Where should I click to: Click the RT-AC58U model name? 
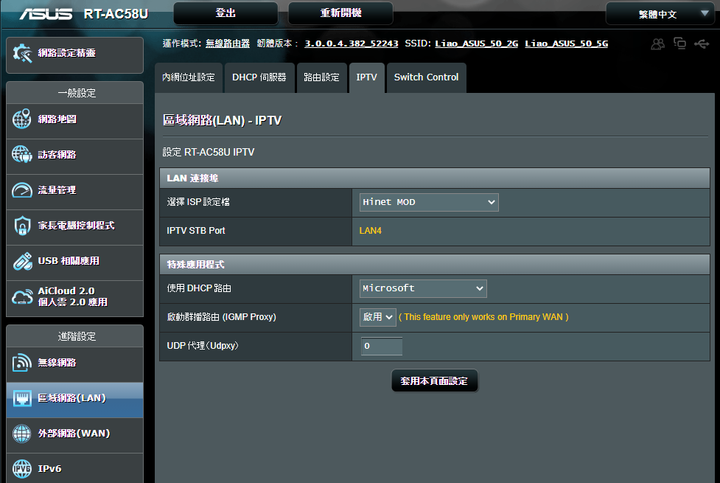coord(116,14)
